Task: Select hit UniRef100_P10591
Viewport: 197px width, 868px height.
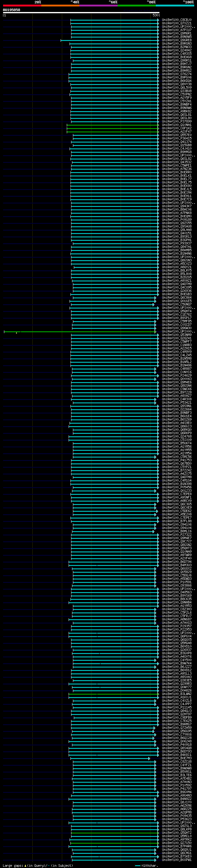Action: (x=177, y=582)
